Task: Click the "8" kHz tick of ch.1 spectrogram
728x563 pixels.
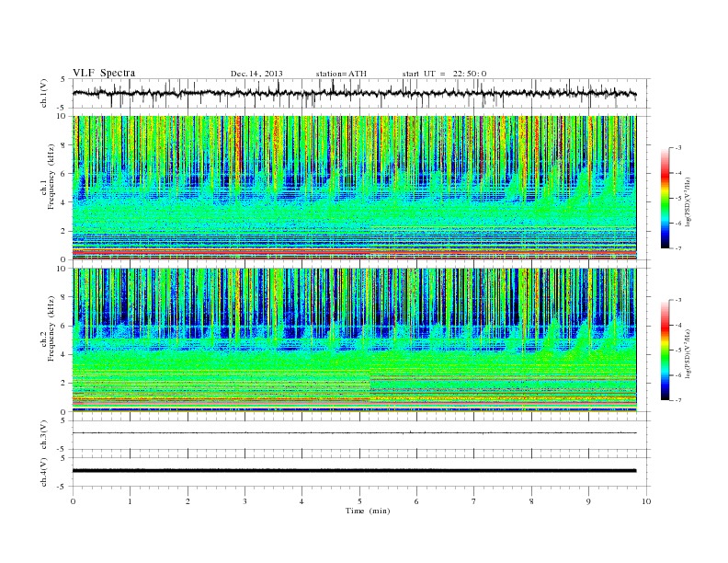Action: pos(63,145)
